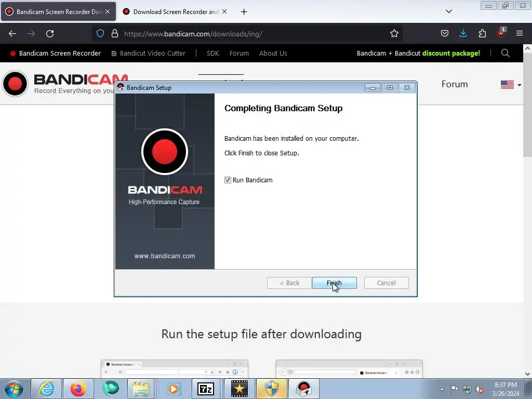Go forward using Firefox forward arrow
Viewport: 532px width, 399px height.
pos(31,34)
